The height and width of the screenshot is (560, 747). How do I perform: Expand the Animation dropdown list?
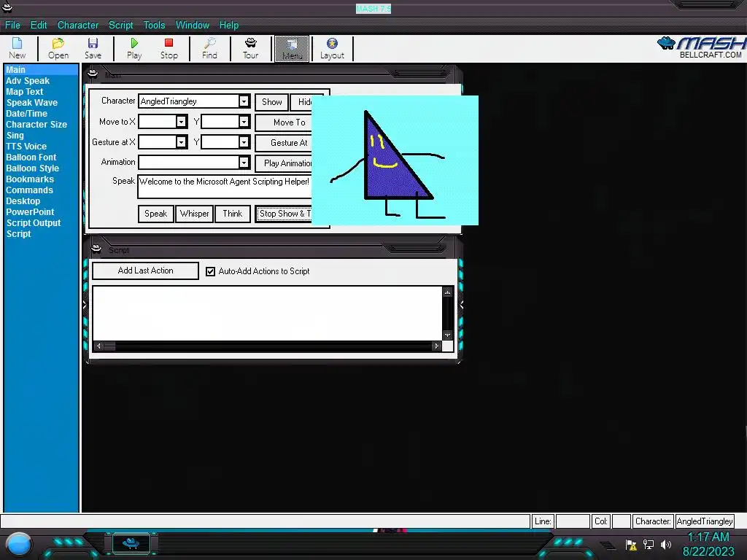click(244, 163)
